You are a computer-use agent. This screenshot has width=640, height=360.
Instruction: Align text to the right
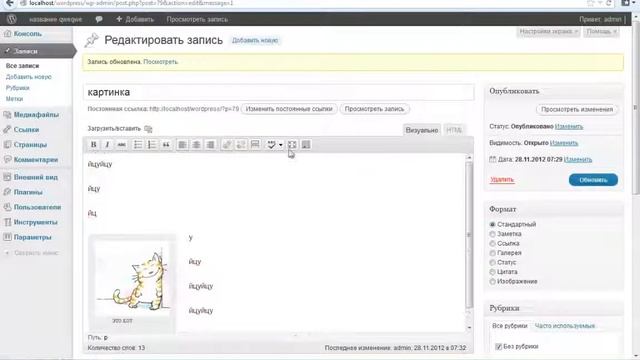pyautogui.click(x=210, y=144)
